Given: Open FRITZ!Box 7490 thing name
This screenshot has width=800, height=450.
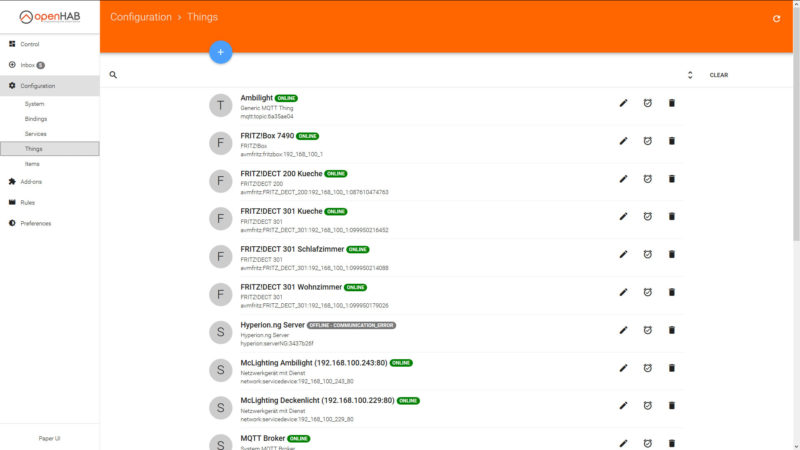Looking at the screenshot, I should pos(267,136).
